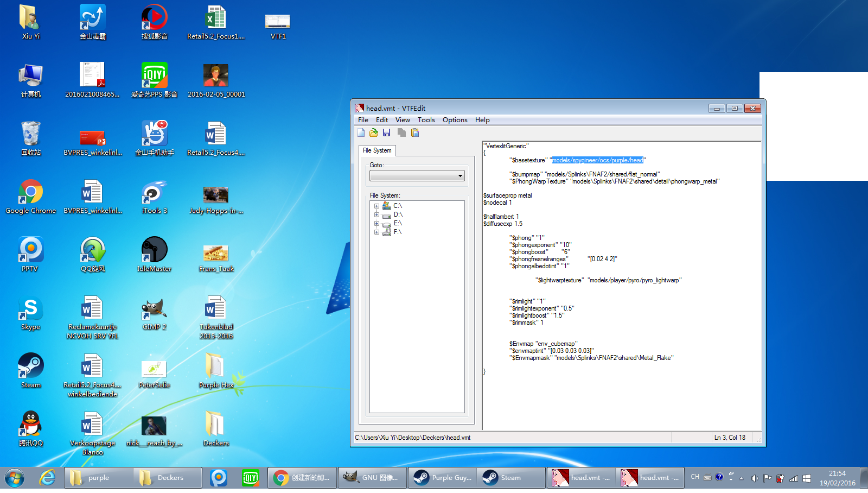Click the volume speaker tray icon
868x493 pixels.
[x=755, y=478]
